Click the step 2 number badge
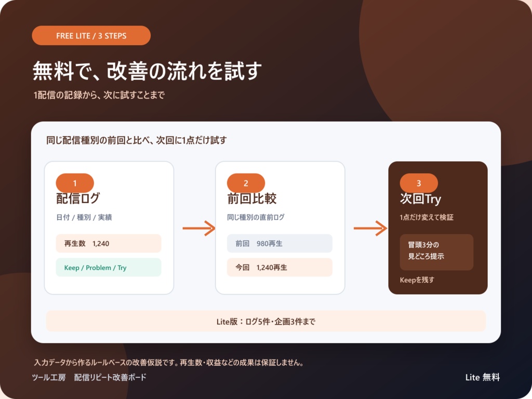The height and width of the screenshot is (399, 532). coord(246,183)
